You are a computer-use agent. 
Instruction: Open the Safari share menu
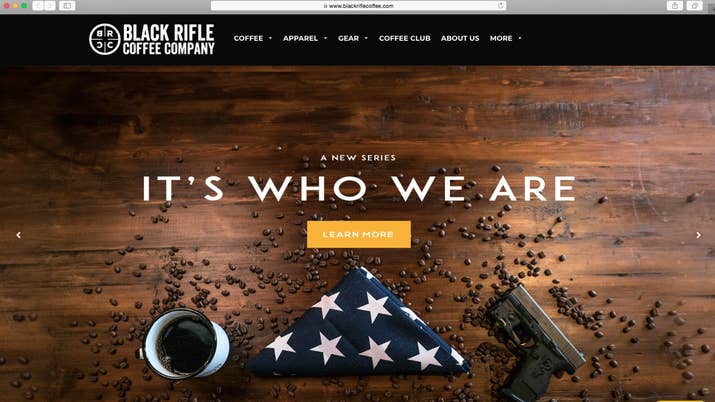tap(674, 6)
